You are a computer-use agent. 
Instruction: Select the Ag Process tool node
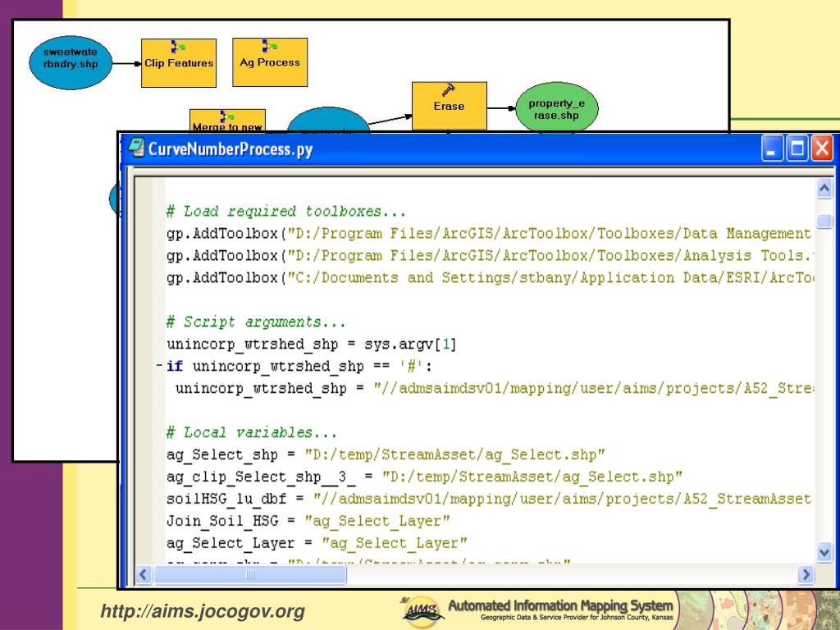270,62
